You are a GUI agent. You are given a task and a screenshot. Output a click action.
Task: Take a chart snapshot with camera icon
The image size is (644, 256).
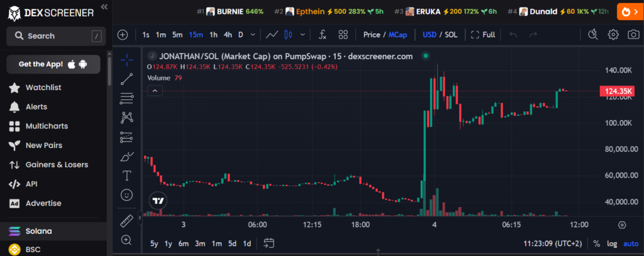coord(633,35)
